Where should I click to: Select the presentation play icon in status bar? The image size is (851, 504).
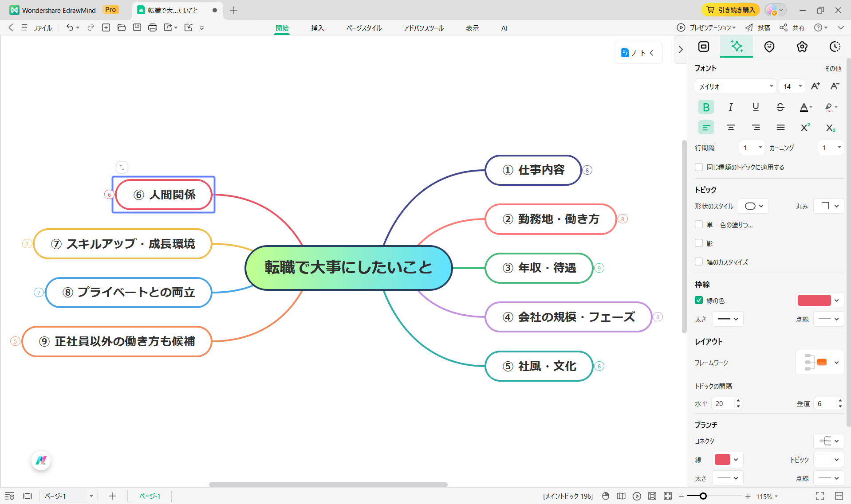[x=637, y=496]
